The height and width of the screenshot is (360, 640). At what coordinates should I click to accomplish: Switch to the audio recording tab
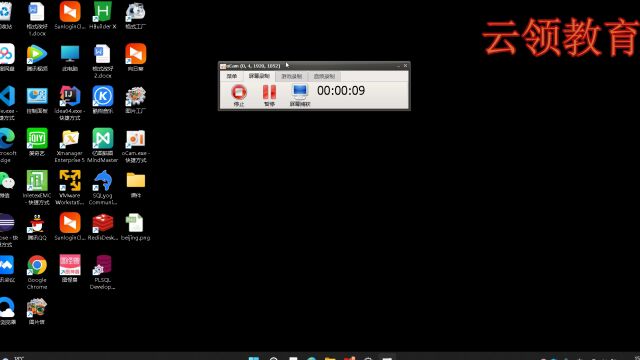tap(324, 76)
